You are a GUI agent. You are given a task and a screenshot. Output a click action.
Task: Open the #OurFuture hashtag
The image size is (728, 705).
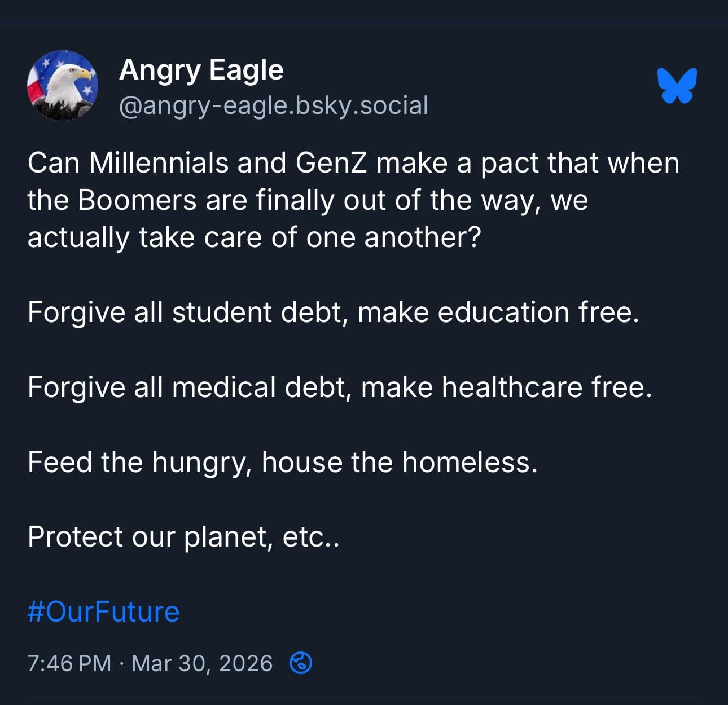point(103,612)
